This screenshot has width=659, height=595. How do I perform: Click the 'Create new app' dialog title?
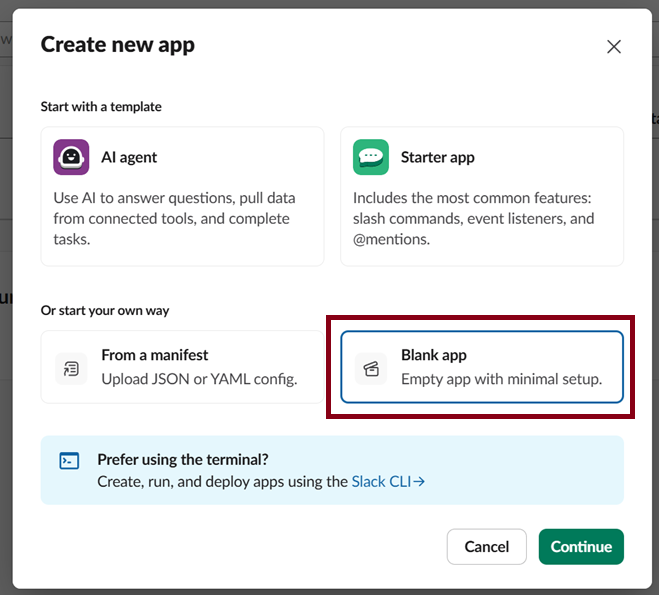118,45
